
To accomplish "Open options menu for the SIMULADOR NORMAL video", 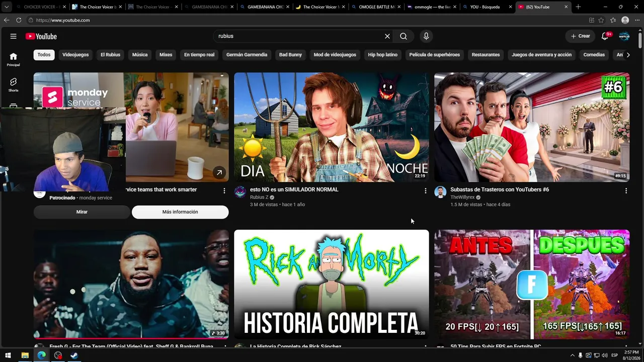I will [x=426, y=191].
